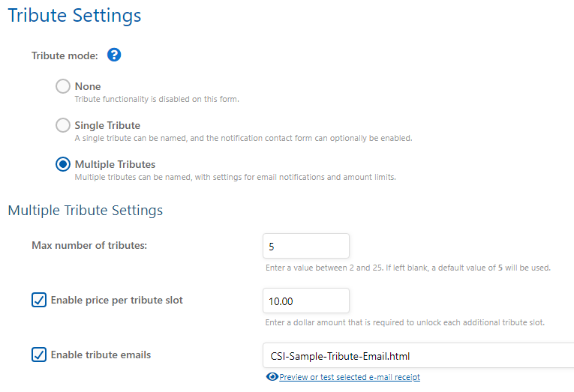This screenshot has height=392, width=574.
Task: Click the "Multiple Tribute Settings" section heading
Action: pos(85,210)
